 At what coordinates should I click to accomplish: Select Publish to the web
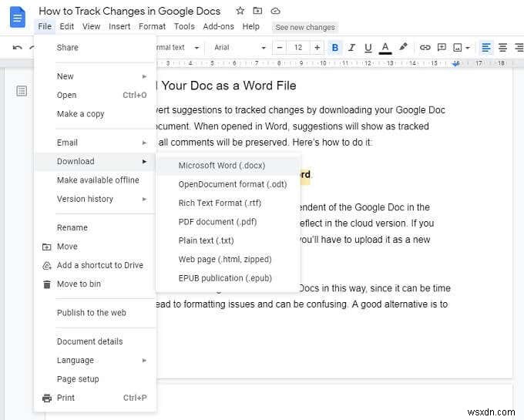point(95,313)
